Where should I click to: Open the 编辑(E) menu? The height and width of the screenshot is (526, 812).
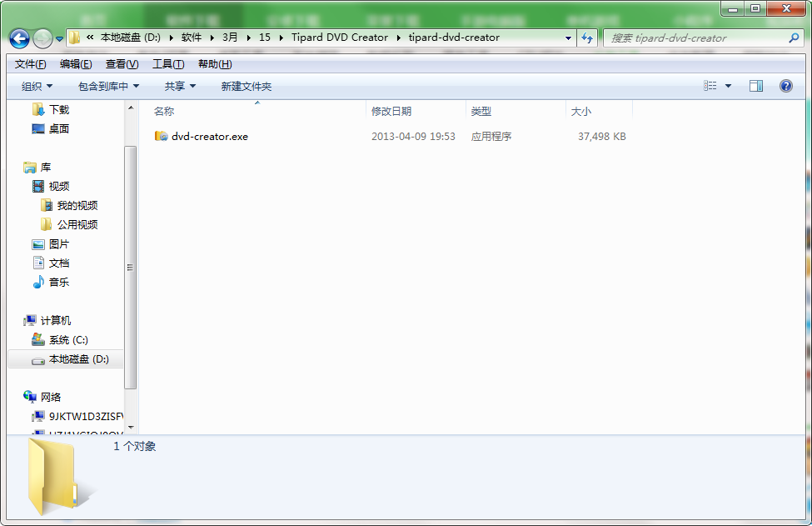click(76, 64)
